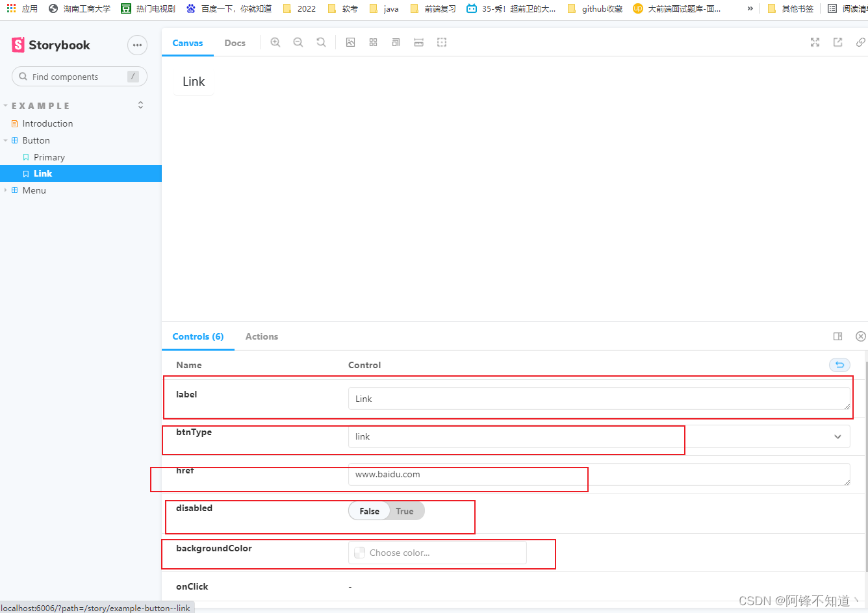Click the Link button in the canvas

(194, 81)
